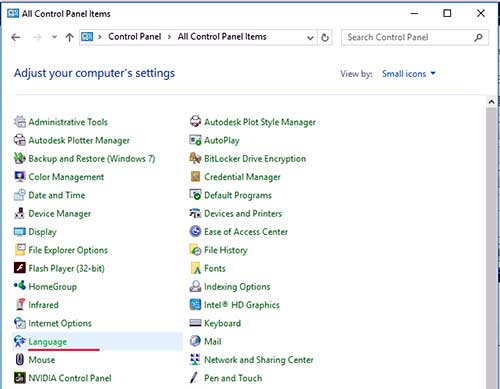Image resolution: width=500 pixels, height=389 pixels.
Task: Open the Internet Options link
Action: click(60, 323)
